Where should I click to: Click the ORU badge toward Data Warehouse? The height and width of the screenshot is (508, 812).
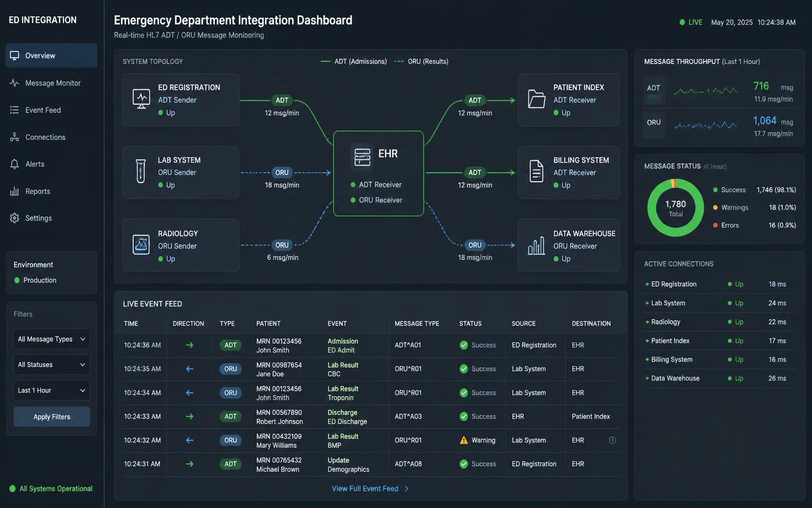(x=475, y=245)
